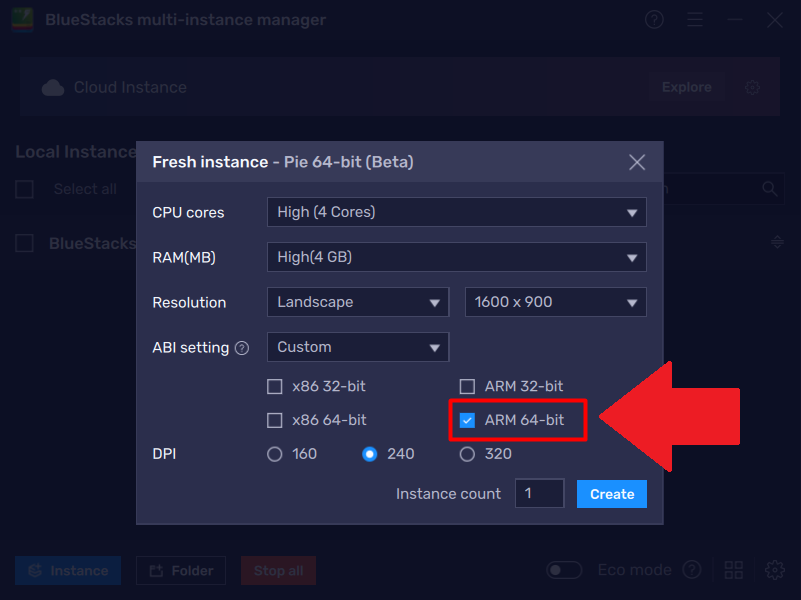Click the Folder button
This screenshot has width=801, height=600.
point(181,570)
